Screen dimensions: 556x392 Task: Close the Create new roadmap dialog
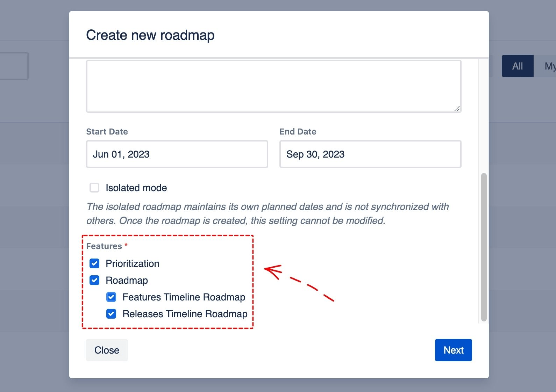[x=107, y=350]
